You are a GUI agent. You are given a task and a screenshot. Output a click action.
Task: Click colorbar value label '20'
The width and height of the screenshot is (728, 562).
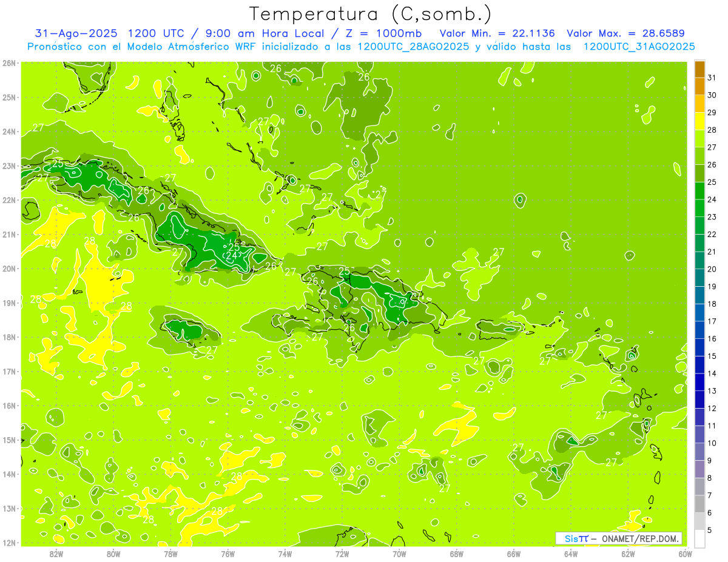point(712,269)
